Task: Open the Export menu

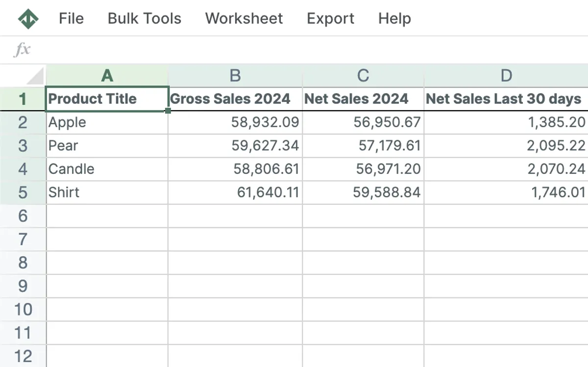Action: pyautogui.click(x=330, y=19)
